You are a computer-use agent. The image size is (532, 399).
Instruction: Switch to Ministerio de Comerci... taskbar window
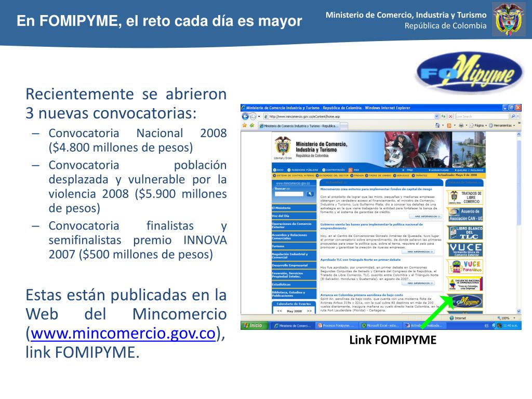[292, 325]
